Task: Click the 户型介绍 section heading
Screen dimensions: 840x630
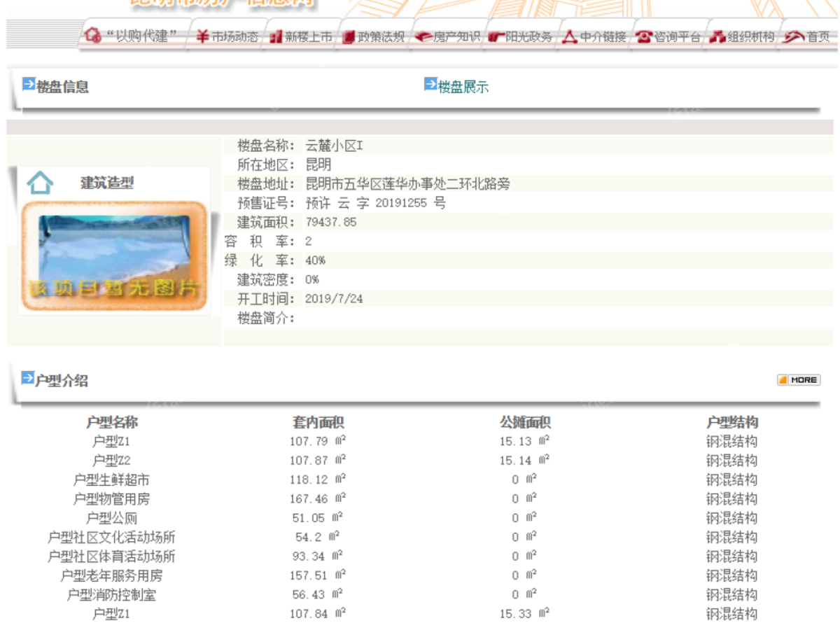Action: click(x=62, y=381)
